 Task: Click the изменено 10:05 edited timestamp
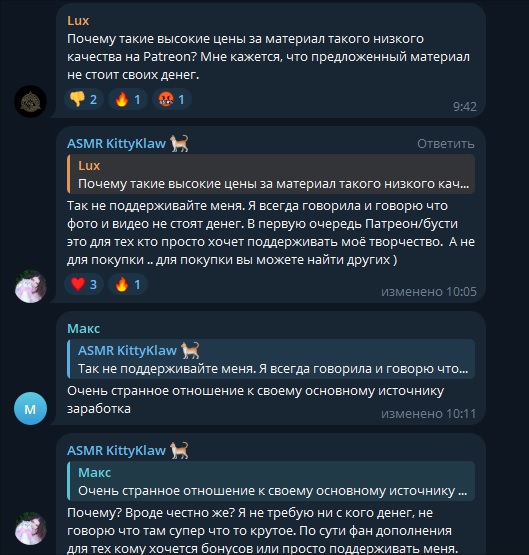pyautogui.click(x=429, y=292)
